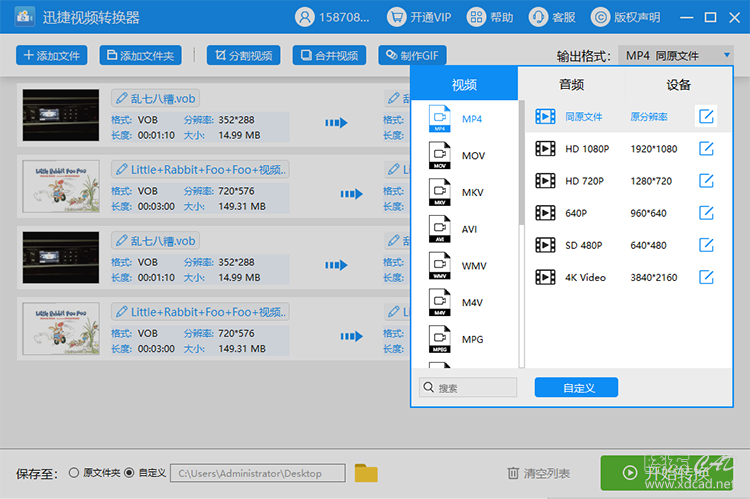
Task: Edit the 同原文件 preset settings icon
Action: (x=706, y=116)
